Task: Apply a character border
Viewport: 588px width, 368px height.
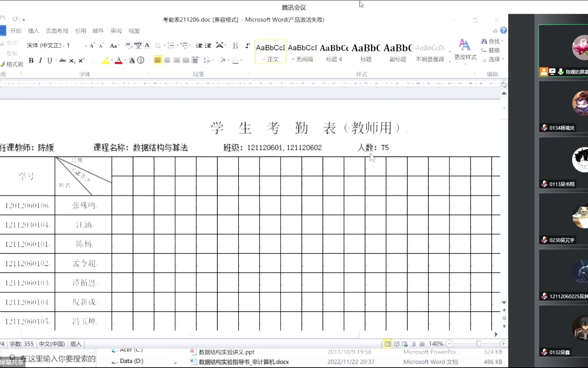Action: [x=147, y=45]
